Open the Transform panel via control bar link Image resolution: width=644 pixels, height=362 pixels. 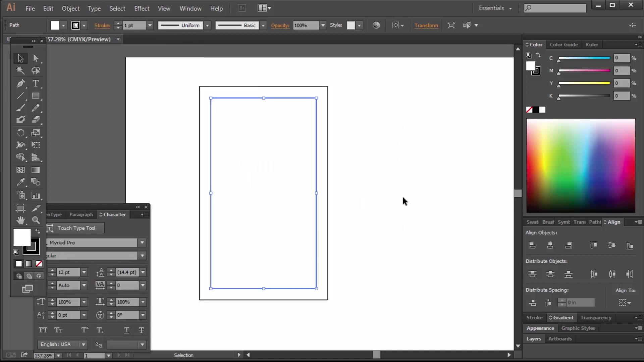426,25
